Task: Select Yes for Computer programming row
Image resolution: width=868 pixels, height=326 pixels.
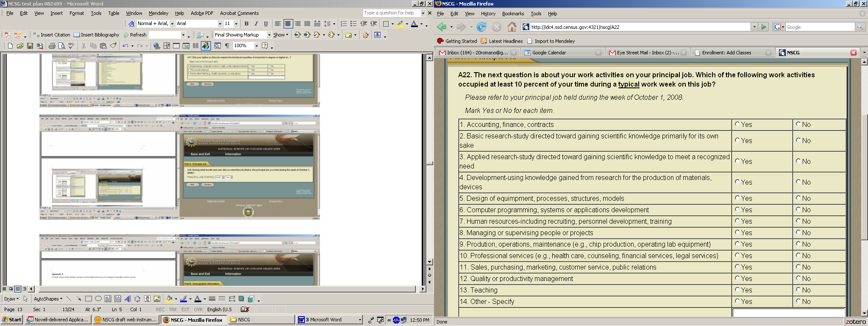Action: [737, 209]
